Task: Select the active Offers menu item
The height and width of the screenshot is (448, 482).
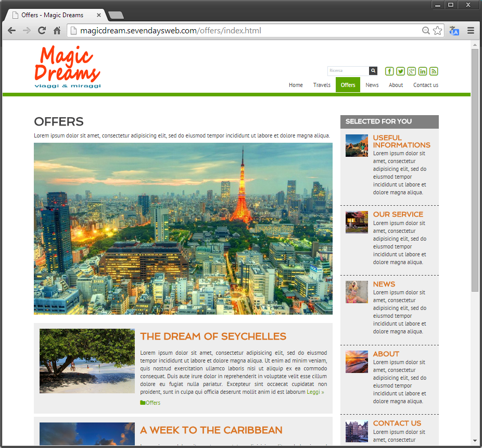Action: click(348, 85)
